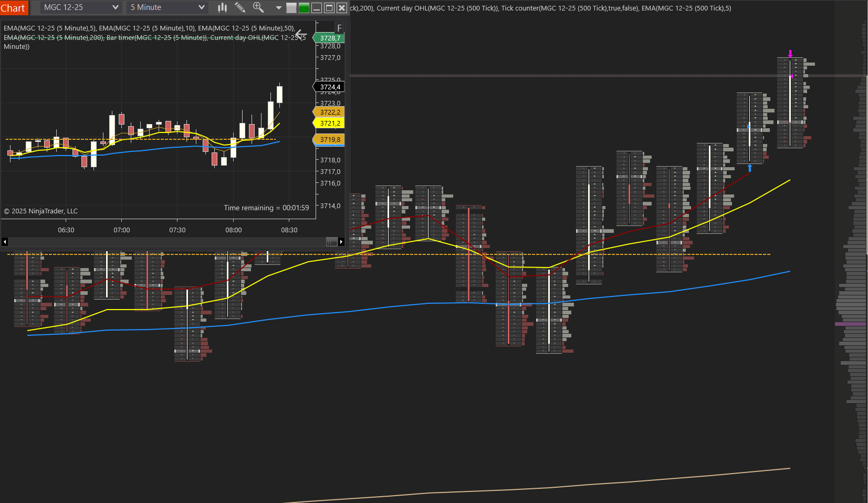Click the magenta down arrow marker
This screenshot has width=868, height=503.
coord(790,54)
